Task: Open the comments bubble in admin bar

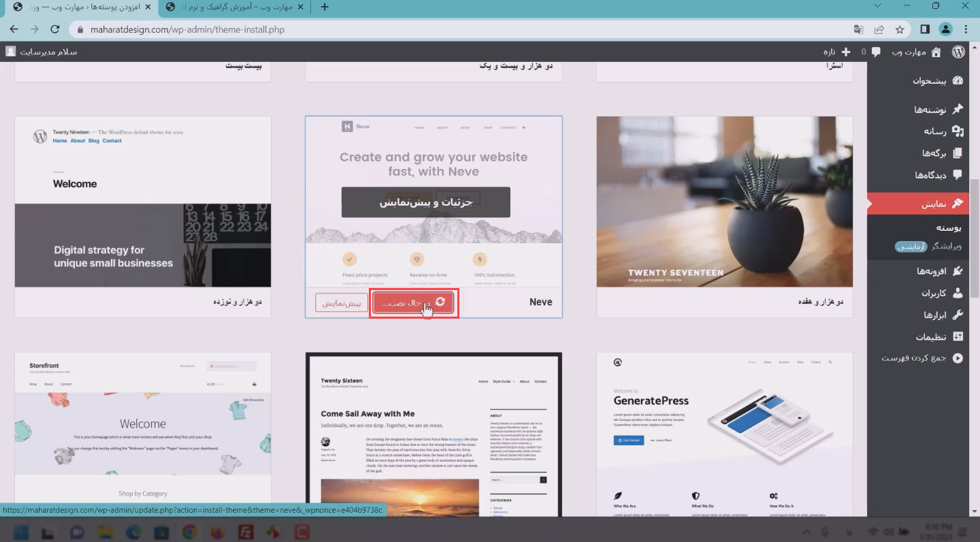Action: [876, 52]
